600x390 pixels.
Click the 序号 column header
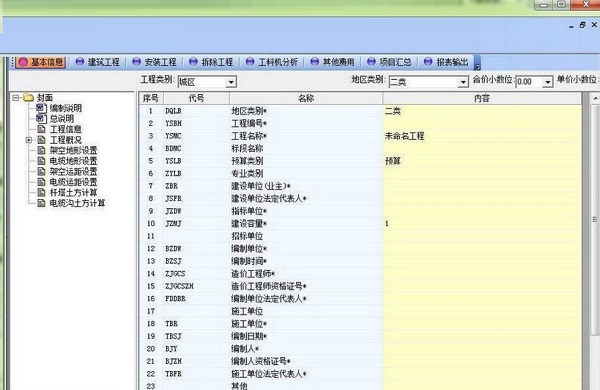(x=151, y=98)
